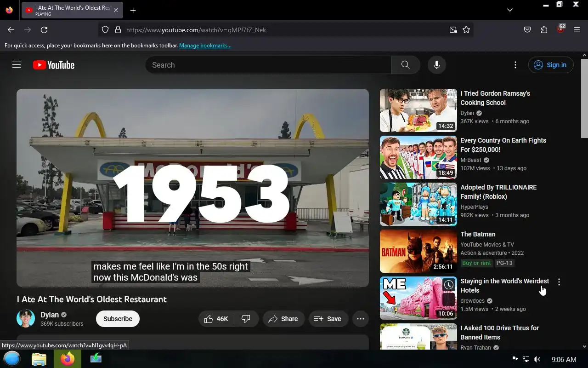This screenshot has height=368, width=588.
Task: Open tracking protection shield icon
Action: [x=105, y=30]
